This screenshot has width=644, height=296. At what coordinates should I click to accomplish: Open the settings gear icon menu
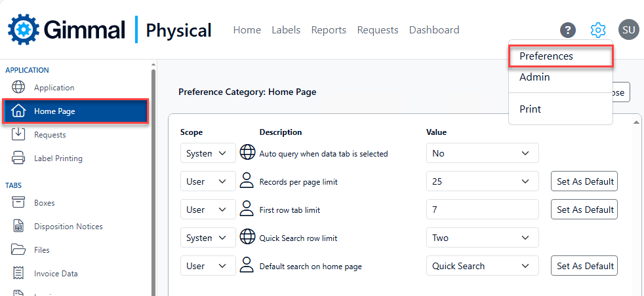click(597, 30)
